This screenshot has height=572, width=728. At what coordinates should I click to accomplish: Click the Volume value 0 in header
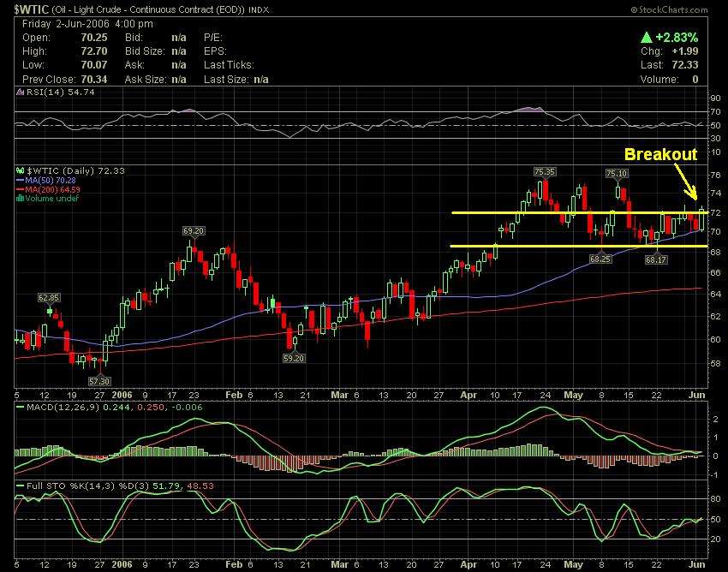coord(695,80)
